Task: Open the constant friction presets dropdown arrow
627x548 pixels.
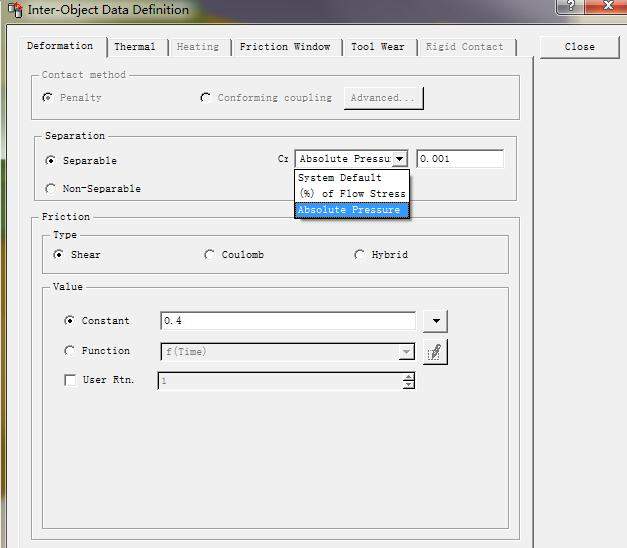Action: (435, 321)
